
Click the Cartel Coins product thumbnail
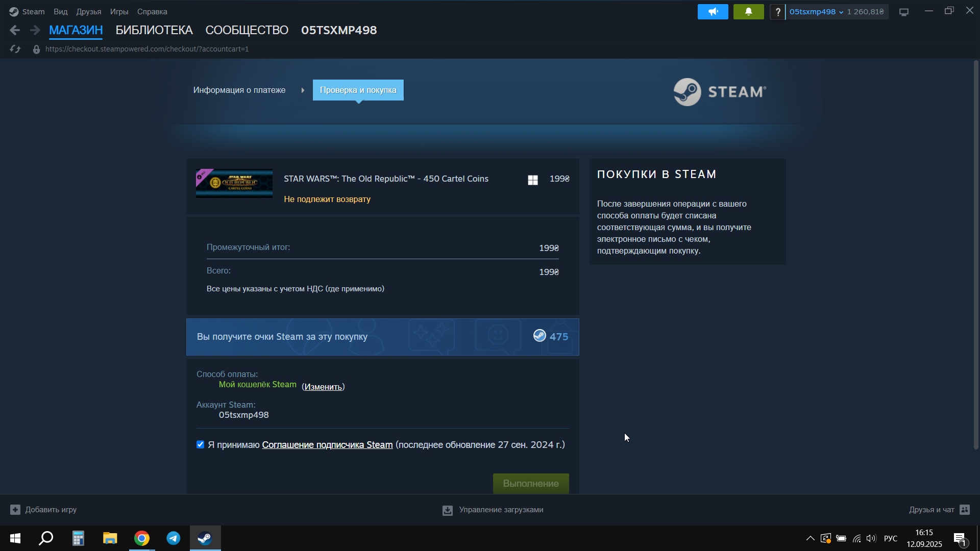click(234, 183)
